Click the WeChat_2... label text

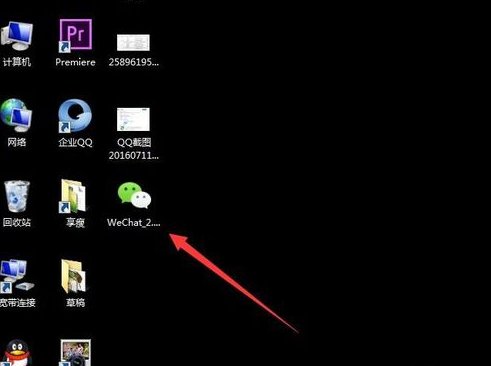(x=134, y=222)
